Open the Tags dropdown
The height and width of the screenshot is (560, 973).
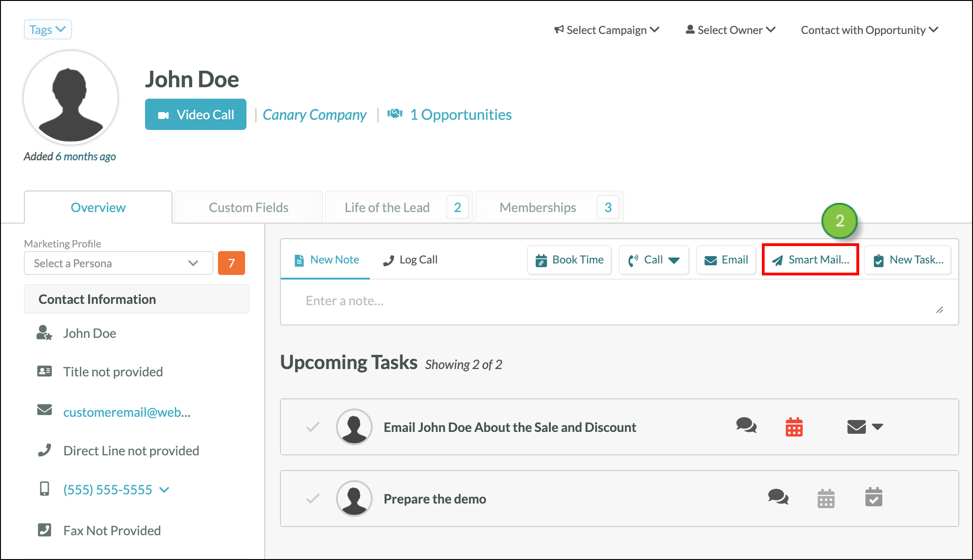point(48,29)
